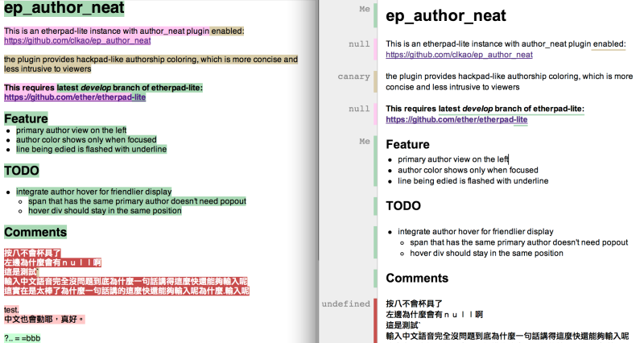Click the 'Comments' heading in the right pane
This screenshot has width=644, height=343.
417,278
